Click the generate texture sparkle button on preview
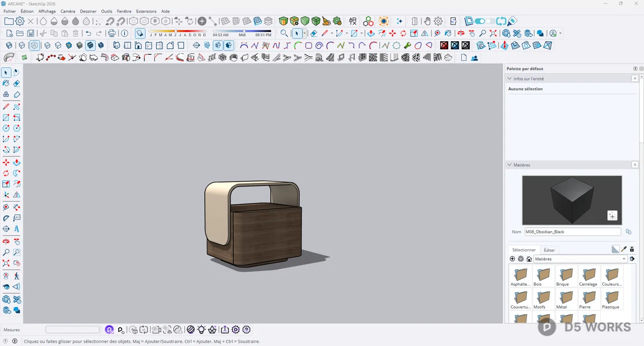Image resolution: width=644 pixels, height=346 pixels. pos(612,216)
